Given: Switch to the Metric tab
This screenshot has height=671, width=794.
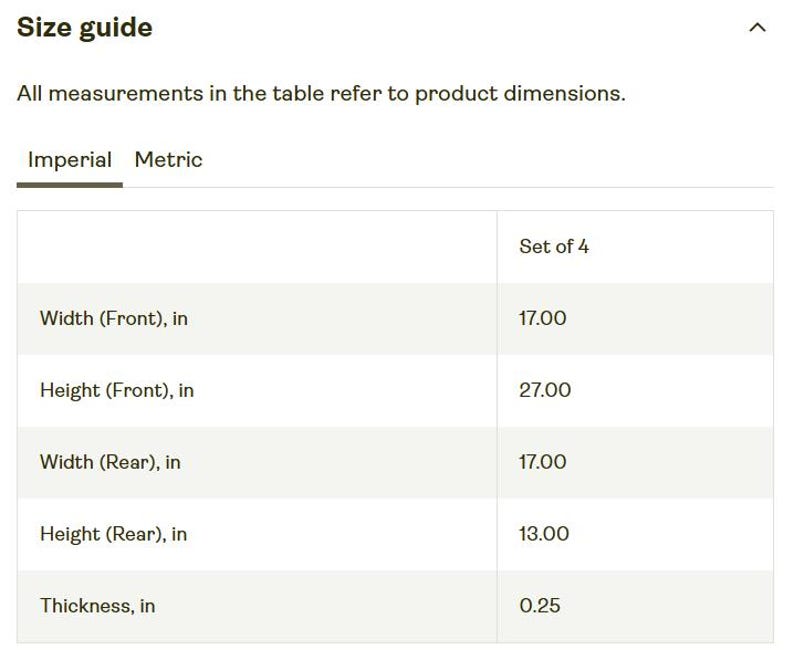Looking at the screenshot, I should (x=168, y=160).
